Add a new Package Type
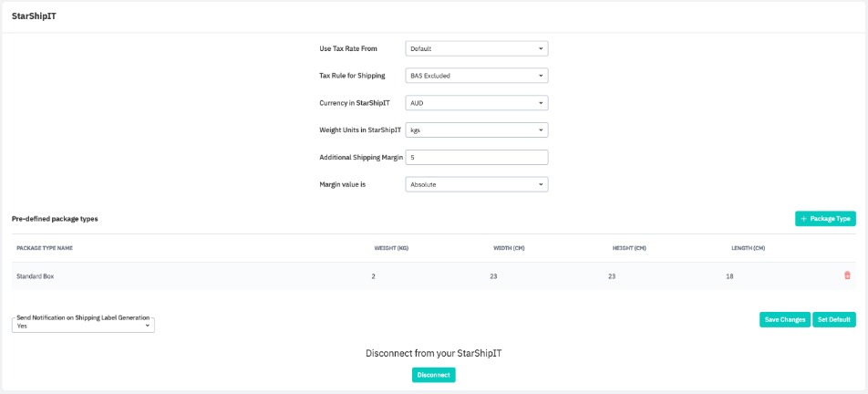 pos(825,219)
